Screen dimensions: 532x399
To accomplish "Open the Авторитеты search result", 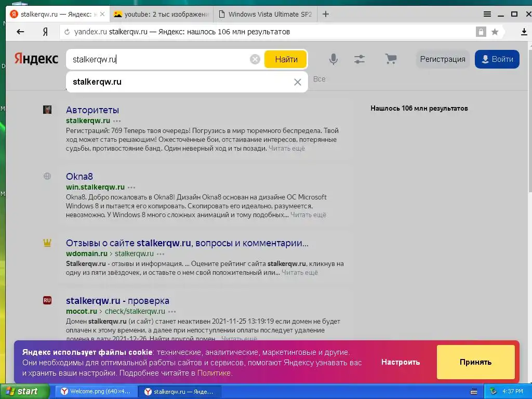I will click(x=92, y=110).
